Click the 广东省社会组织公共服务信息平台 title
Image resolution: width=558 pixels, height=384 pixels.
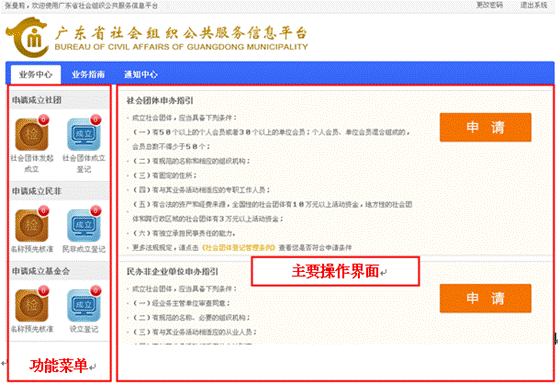pyautogui.click(x=181, y=33)
